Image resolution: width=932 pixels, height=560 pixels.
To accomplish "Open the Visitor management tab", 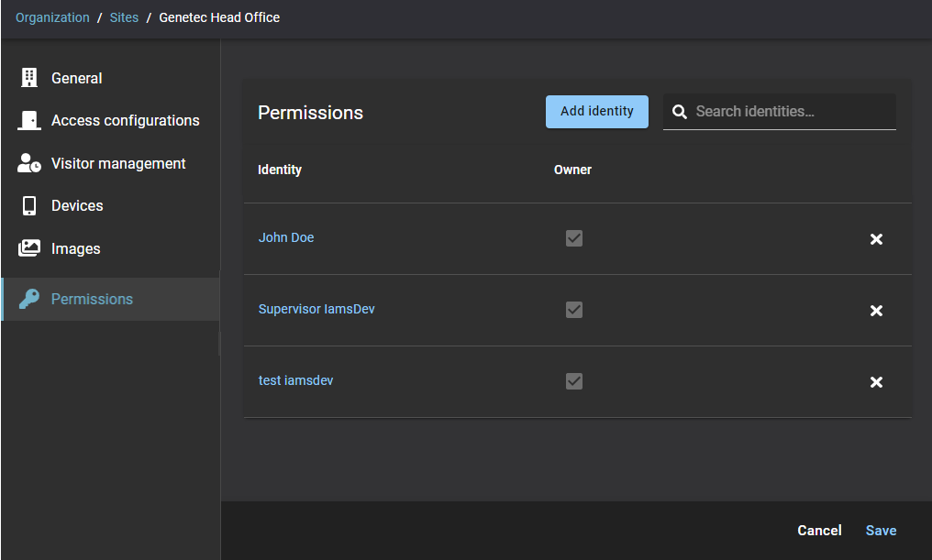I will 118,163.
